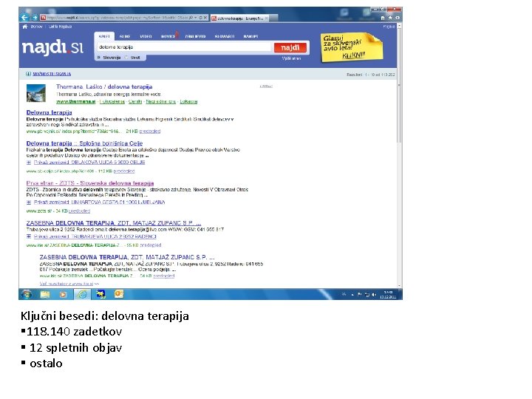532x399 pixels.
Task: Select the Slovenija radio option
Action: tap(99, 58)
